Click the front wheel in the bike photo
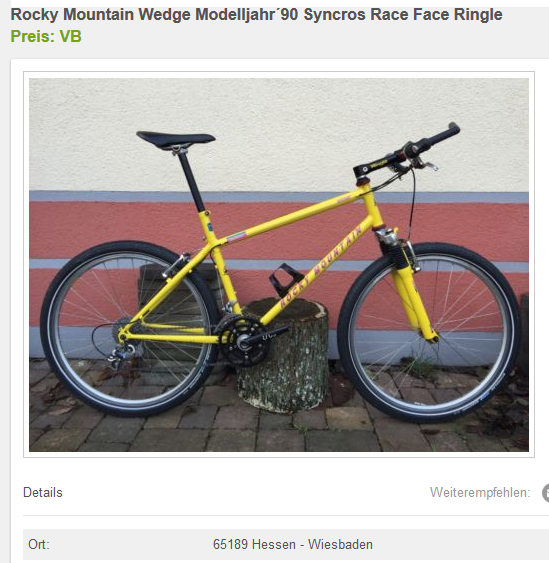 tap(429, 333)
